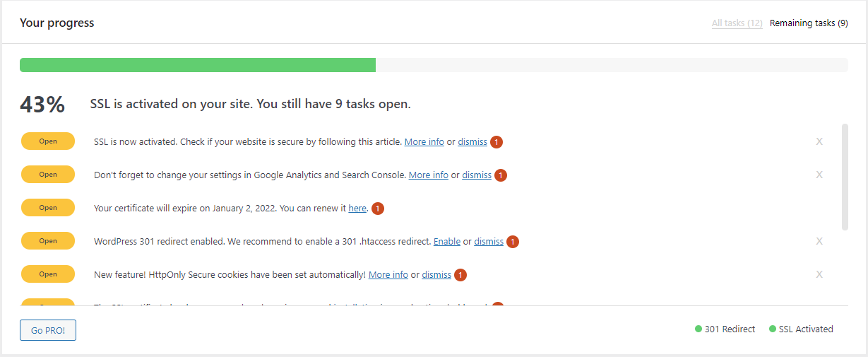
Task: Close the HttpOnly Secure cookies task with X
Action: tap(819, 274)
